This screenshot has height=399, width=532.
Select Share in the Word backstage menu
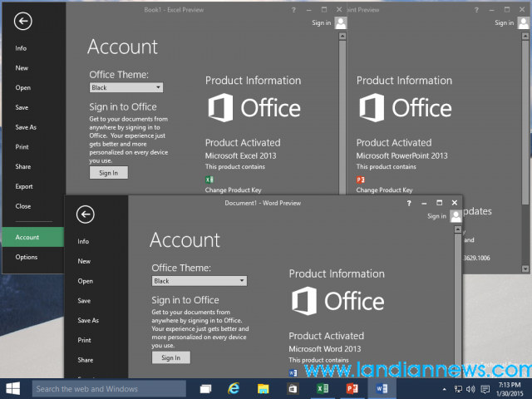(x=85, y=360)
